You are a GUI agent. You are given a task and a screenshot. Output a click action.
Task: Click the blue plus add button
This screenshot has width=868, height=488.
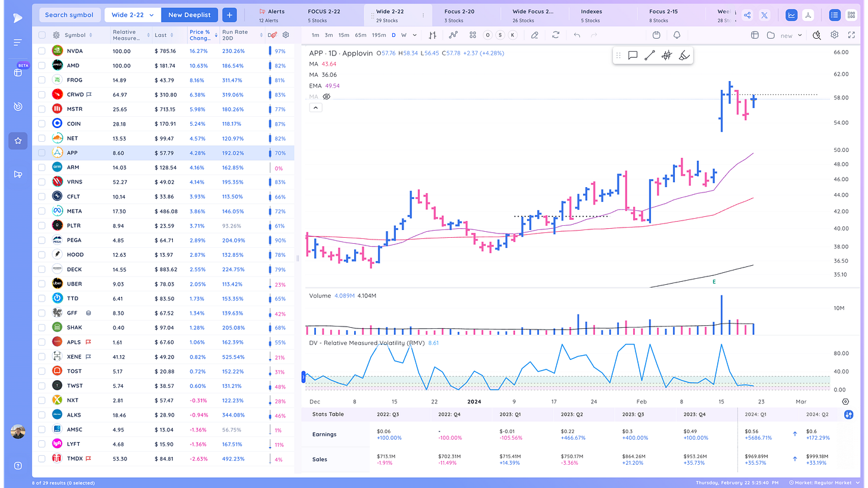(x=229, y=15)
